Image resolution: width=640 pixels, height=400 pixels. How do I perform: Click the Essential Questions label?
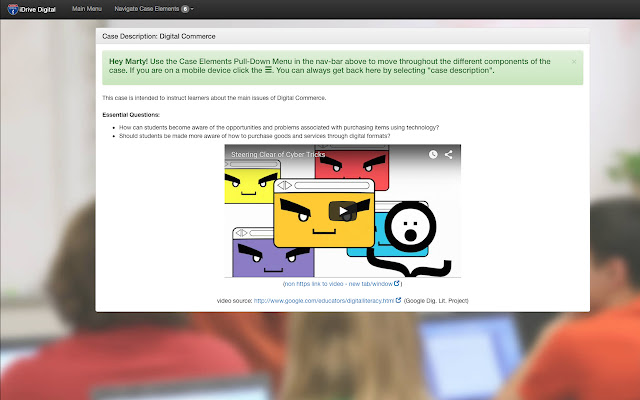[x=131, y=115]
